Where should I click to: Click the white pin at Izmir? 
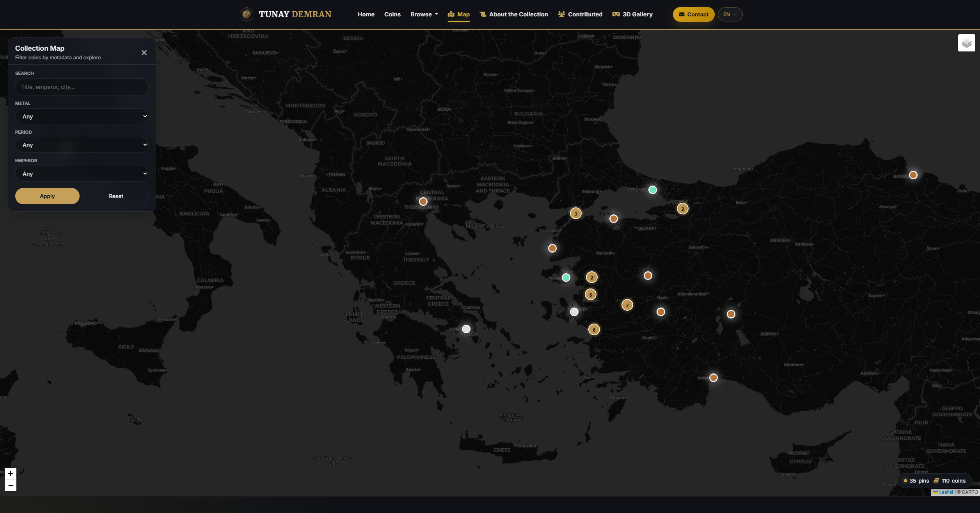pos(574,312)
